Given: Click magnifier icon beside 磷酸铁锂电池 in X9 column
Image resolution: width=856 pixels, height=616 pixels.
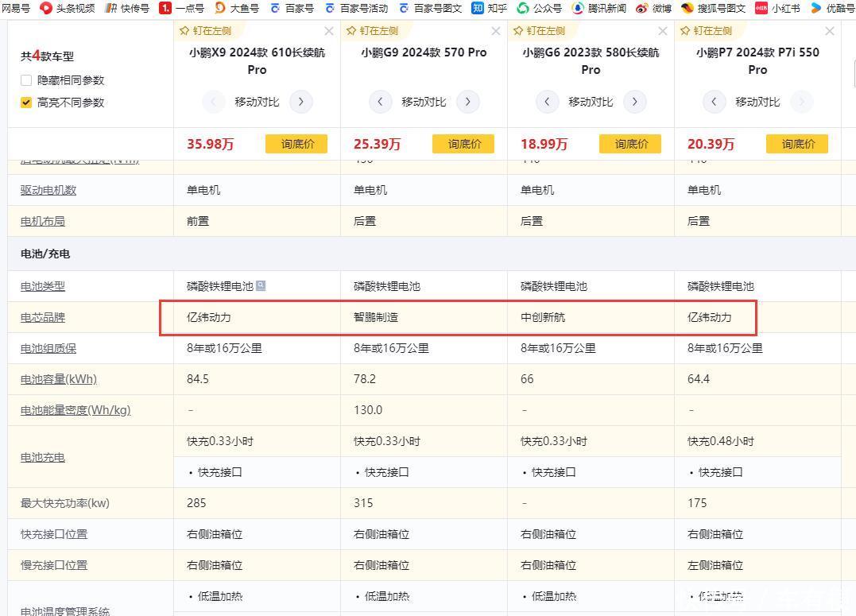Looking at the screenshot, I should tap(261, 285).
